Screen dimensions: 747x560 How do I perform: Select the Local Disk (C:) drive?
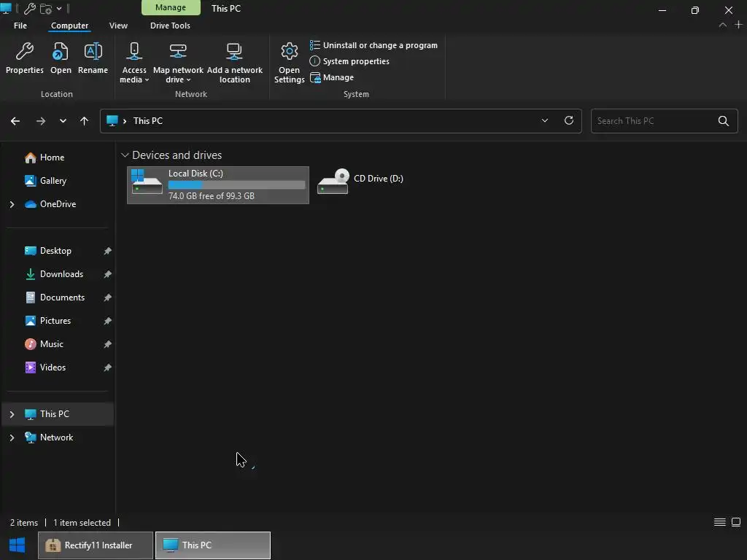click(x=217, y=185)
